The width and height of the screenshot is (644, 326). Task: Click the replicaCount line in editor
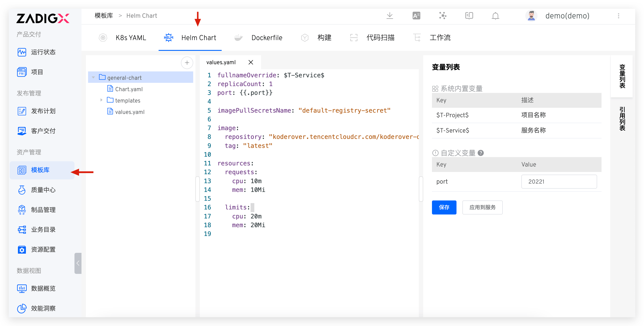pos(245,84)
